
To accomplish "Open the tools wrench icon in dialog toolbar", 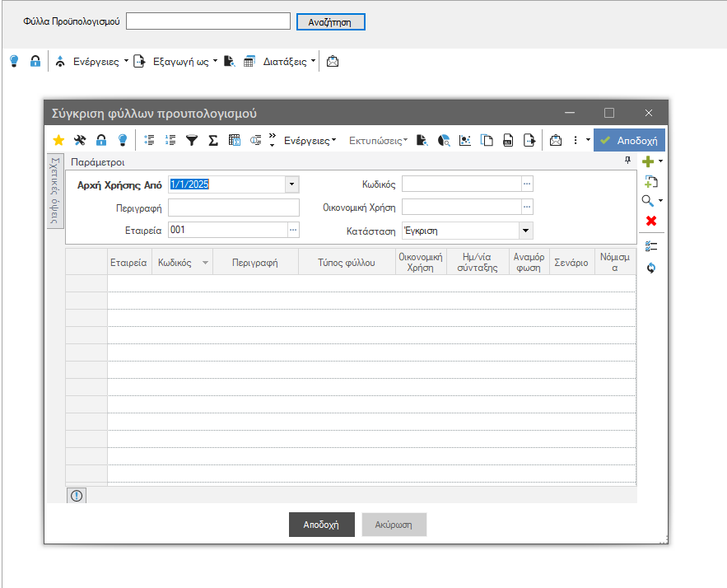I will click(x=80, y=140).
